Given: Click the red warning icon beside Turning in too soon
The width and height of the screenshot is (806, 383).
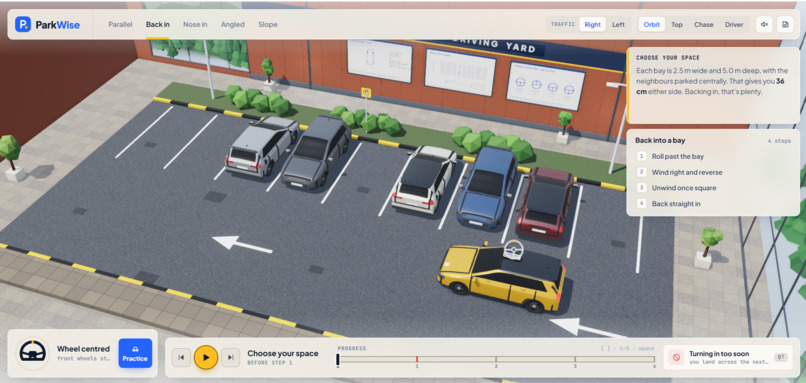Looking at the screenshot, I should pyautogui.click(x=676, y=357).
